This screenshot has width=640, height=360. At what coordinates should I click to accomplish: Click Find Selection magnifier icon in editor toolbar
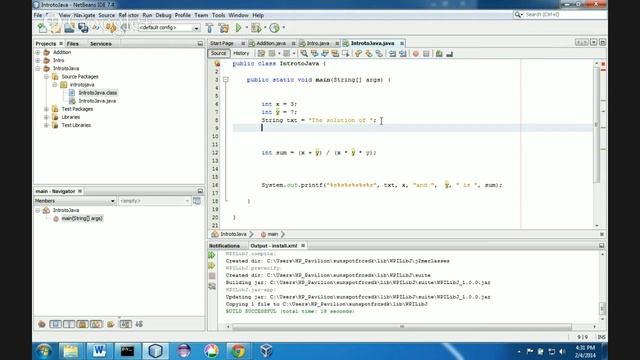pyautogui.click(x=304, y=53)
